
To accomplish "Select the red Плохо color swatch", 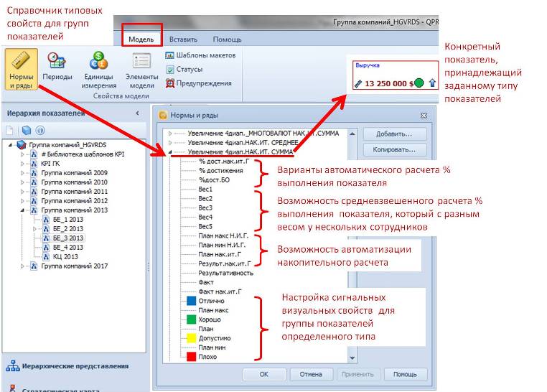I will tap(191, 356).
